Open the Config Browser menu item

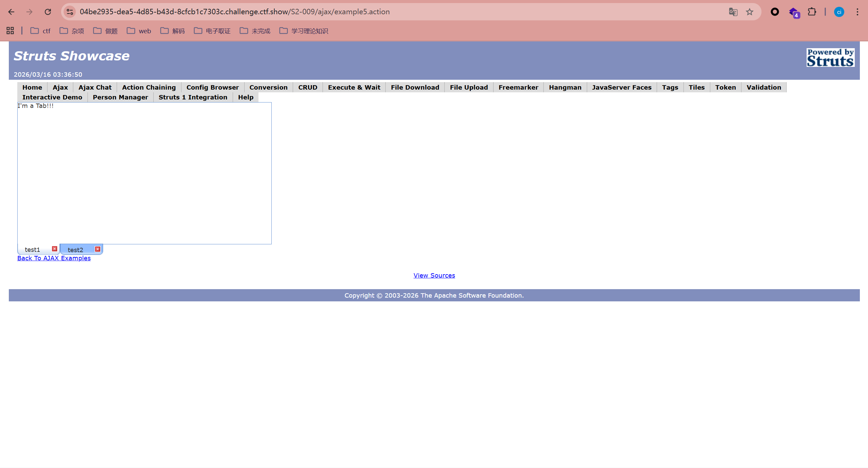click(x=212, y=87)
